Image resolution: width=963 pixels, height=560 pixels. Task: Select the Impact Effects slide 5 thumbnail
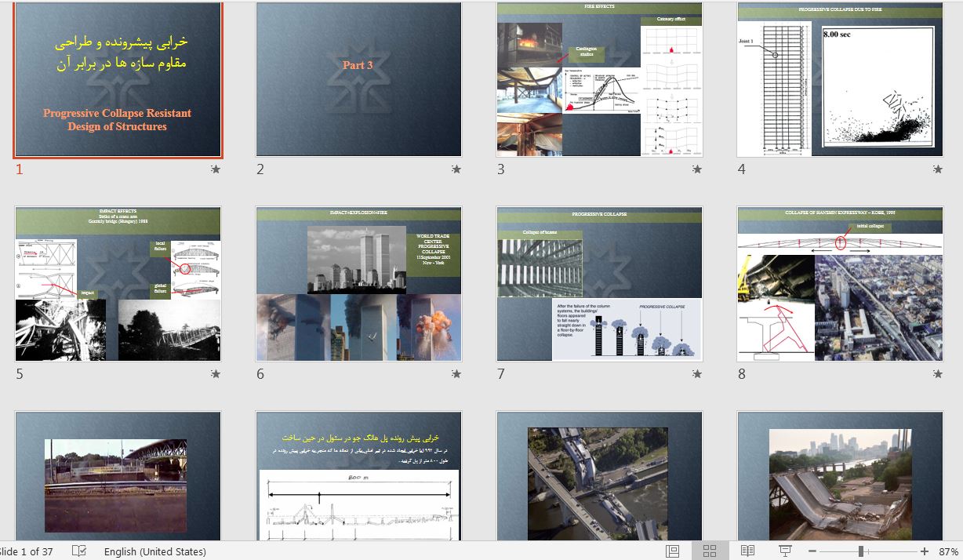(118, 284)
